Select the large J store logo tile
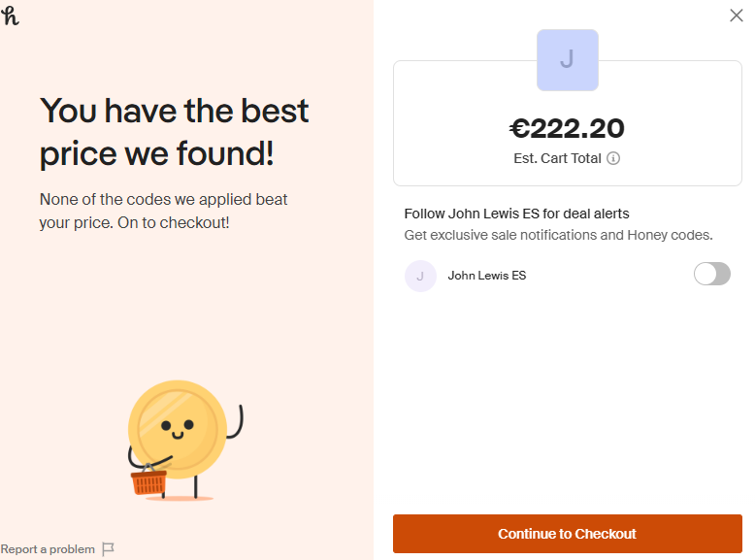Screen dimensions: 755x560 click(567, 60)
